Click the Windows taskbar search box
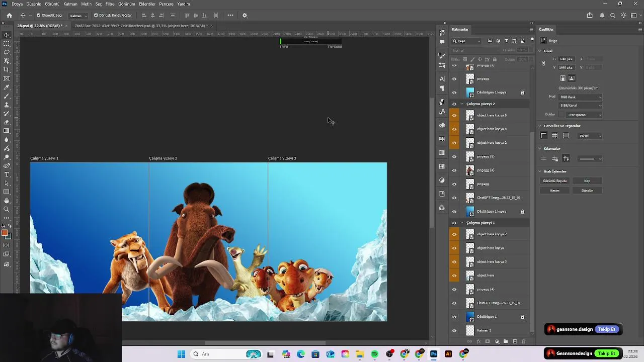This screenshot has width=644, height=362. (x=227, y=354)
